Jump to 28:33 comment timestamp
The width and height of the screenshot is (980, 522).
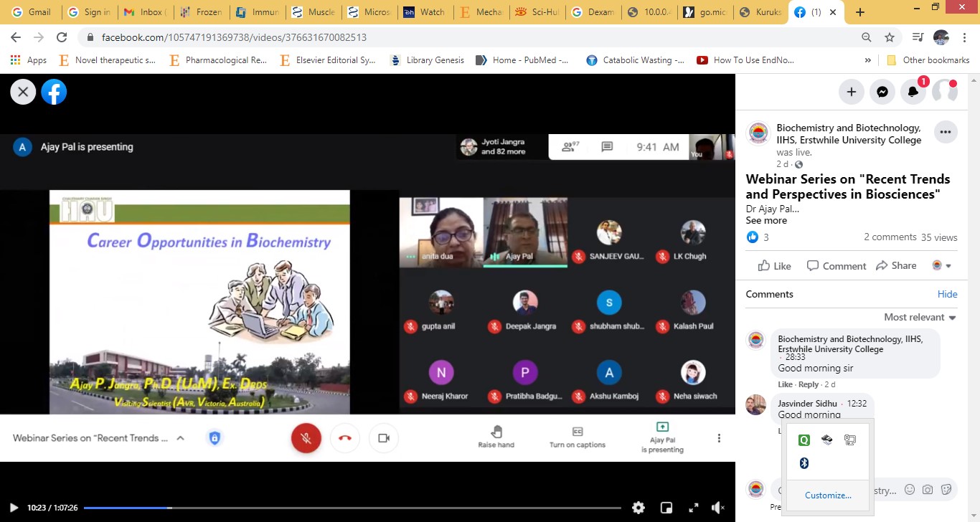click(795, 356)
